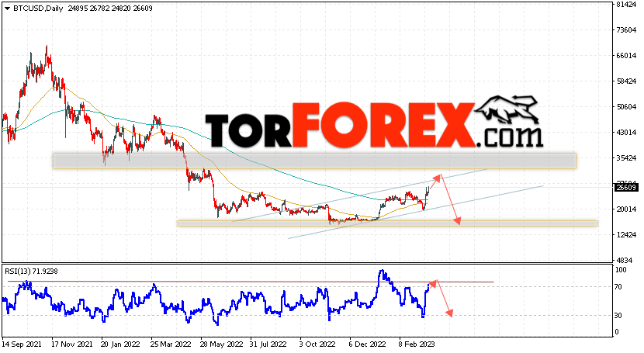Select the OHLC values 24895 26782 24820 26609
Viewport: 644px width, 353px height.
click(x=110, y=9)
